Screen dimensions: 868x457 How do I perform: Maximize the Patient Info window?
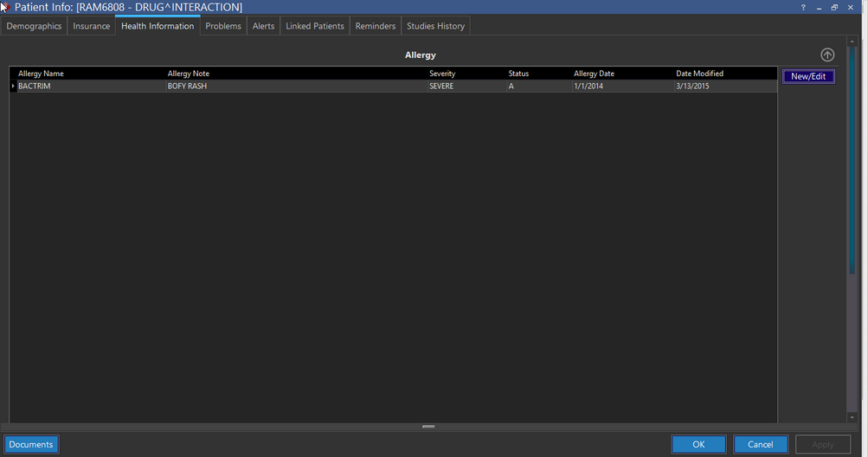[834, 8]
